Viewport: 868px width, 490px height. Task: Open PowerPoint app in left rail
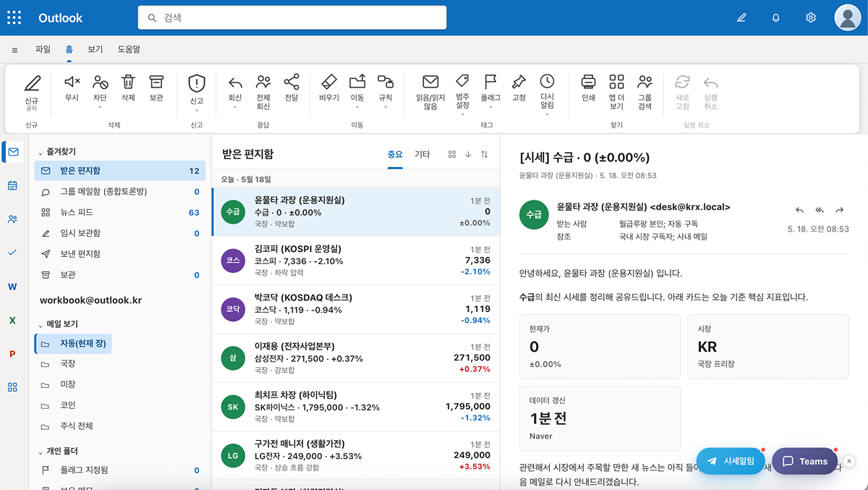pyautogui.click(x=12, y=354)
